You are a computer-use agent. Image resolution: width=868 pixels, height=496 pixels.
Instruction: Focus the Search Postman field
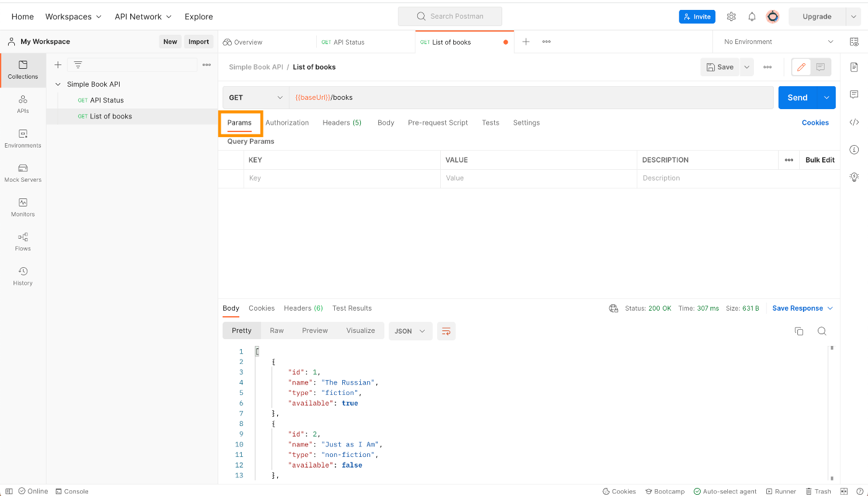(x=450, y=17)
